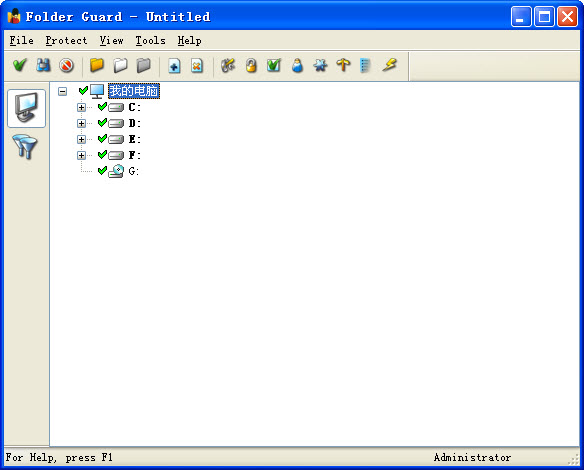Click the yellow folder toolbar icon

pos(97,66)
